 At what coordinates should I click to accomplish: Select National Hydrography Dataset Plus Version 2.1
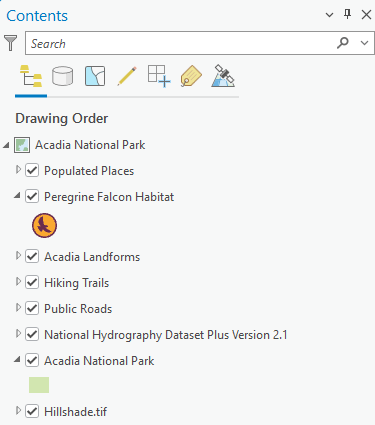tap(166, 335)
